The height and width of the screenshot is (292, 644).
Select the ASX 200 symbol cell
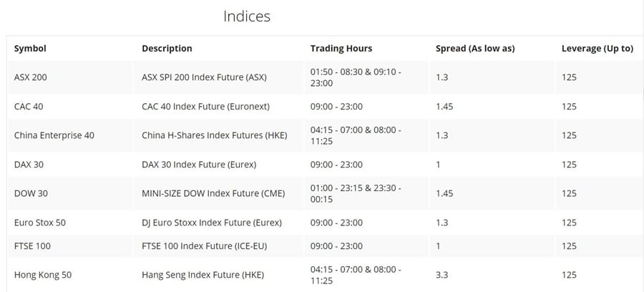(31, 77)
